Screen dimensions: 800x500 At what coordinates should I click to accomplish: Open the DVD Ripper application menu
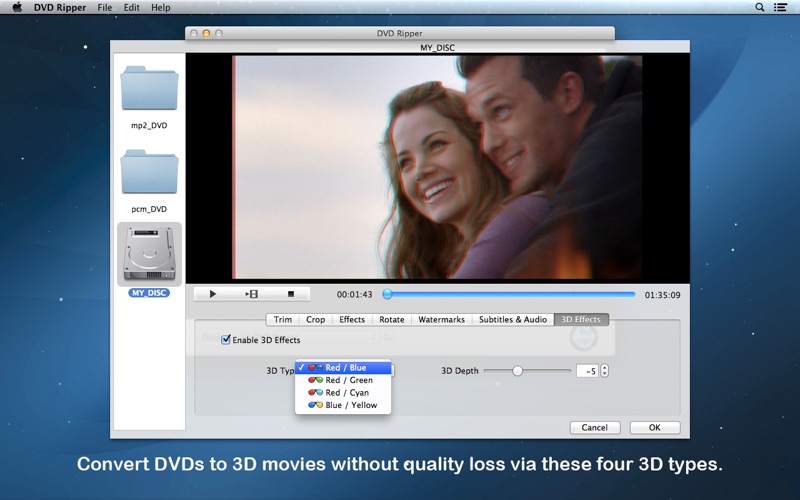pos(60,7)
